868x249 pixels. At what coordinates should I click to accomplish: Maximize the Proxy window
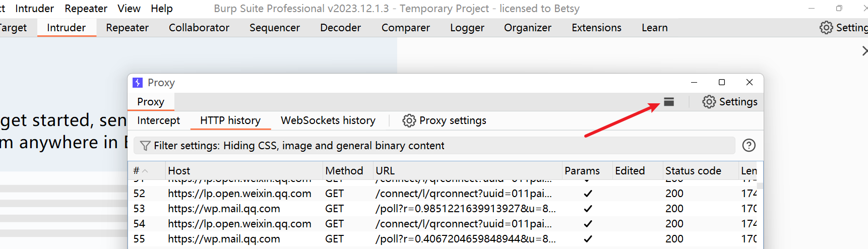[722, 83]
